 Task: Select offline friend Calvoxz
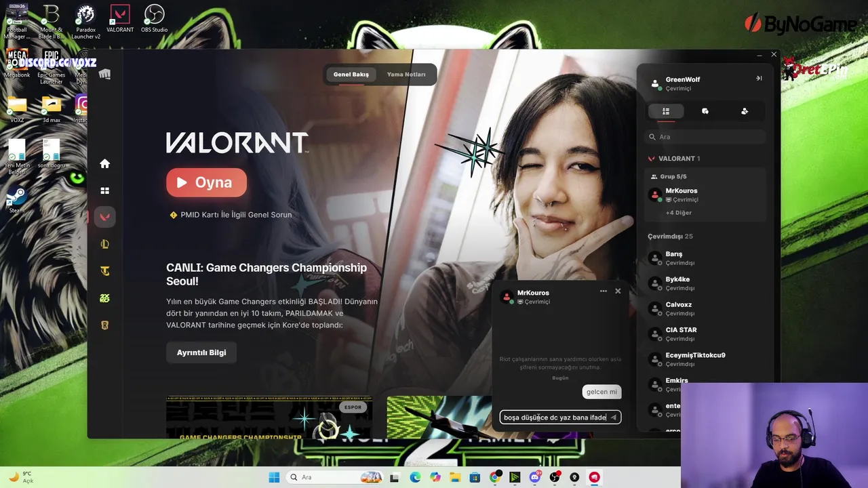(x=705, y=309)
